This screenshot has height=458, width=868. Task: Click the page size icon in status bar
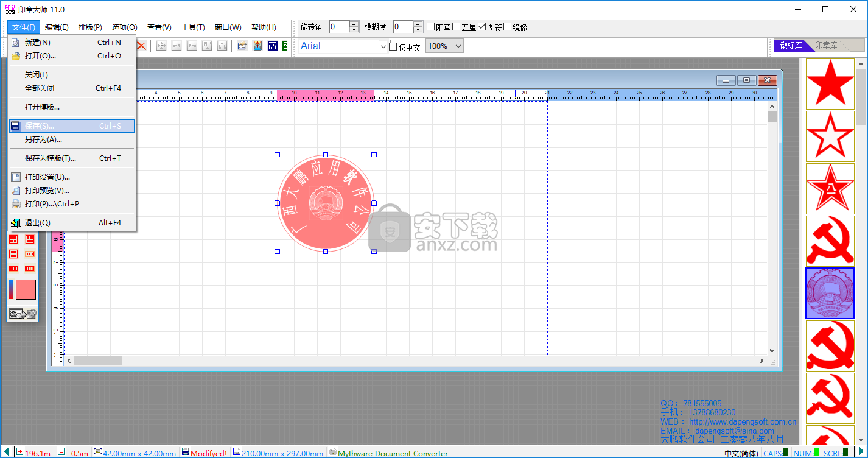(237, 452)
